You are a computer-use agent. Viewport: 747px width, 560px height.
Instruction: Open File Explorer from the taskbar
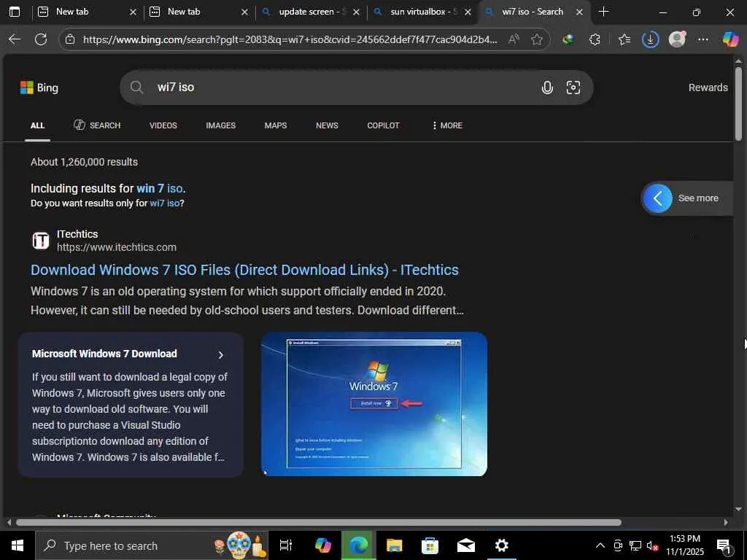point(394,545)
